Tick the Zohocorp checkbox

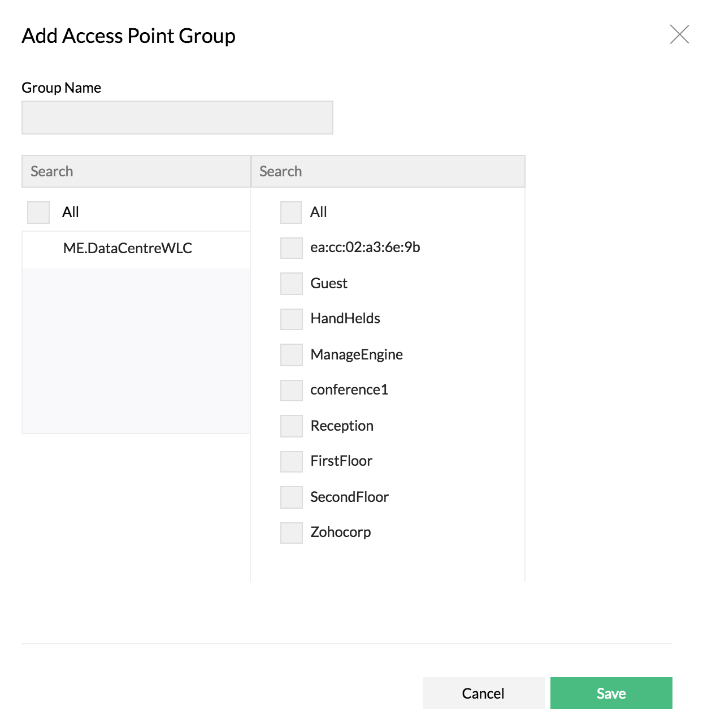(291, 532)
